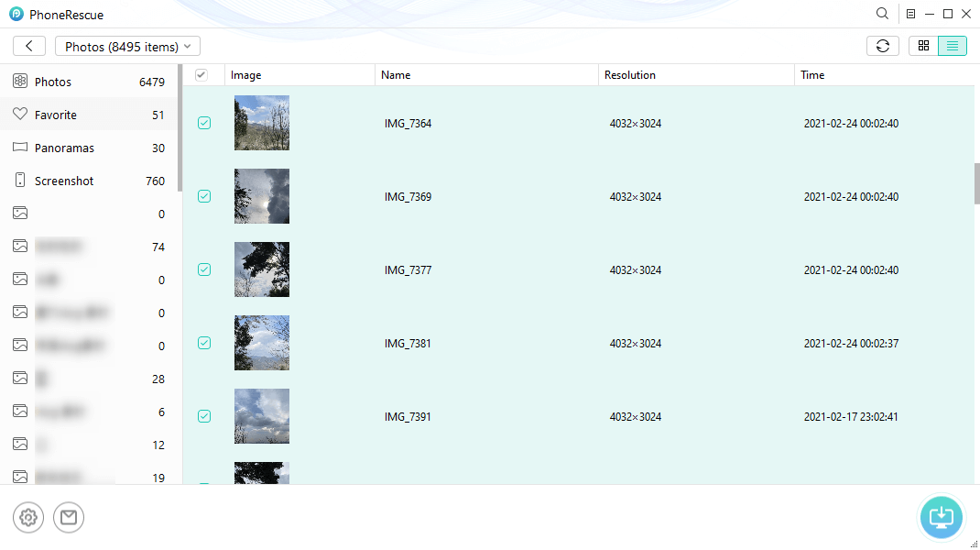The image size is (980, 550).
Task: Toggle the select-all header checkbox
Action: (x=201, y=75)
